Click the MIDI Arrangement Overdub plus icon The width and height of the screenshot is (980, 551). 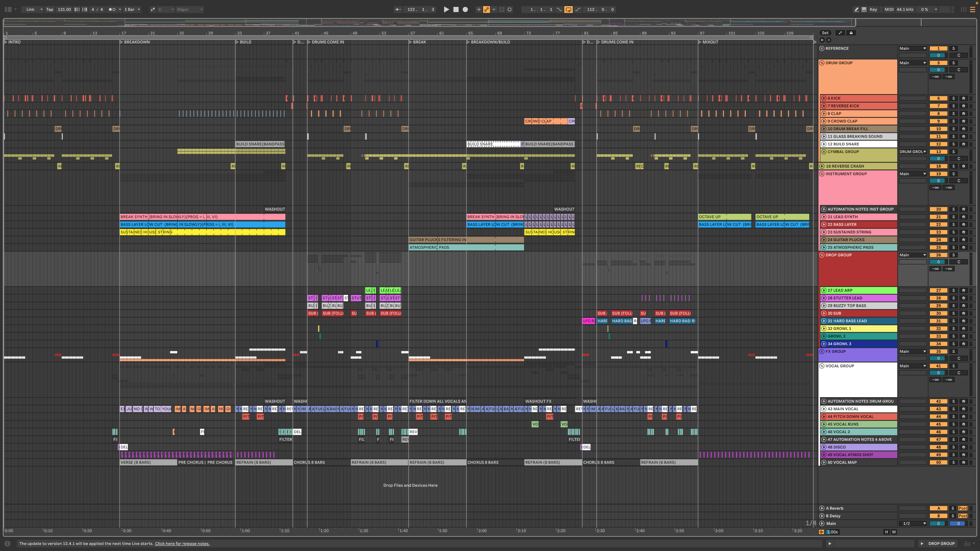click(479, 10)
